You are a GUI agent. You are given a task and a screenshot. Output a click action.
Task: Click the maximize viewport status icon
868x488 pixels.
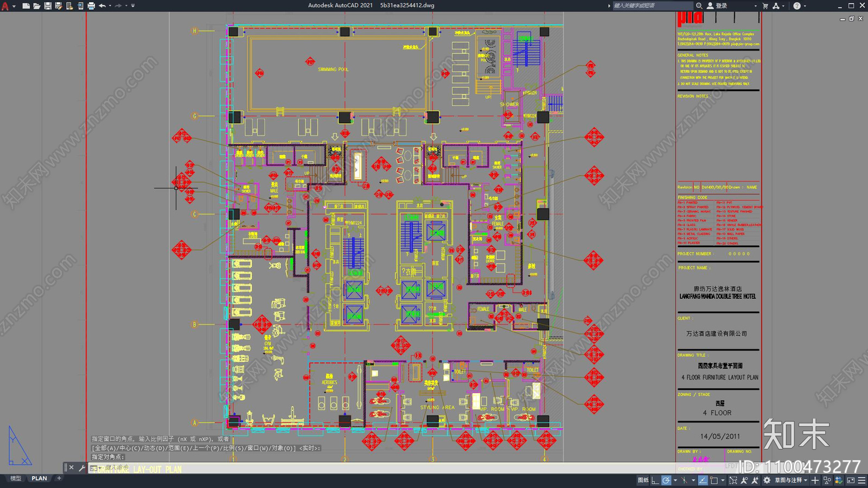[x=733, y=480]
